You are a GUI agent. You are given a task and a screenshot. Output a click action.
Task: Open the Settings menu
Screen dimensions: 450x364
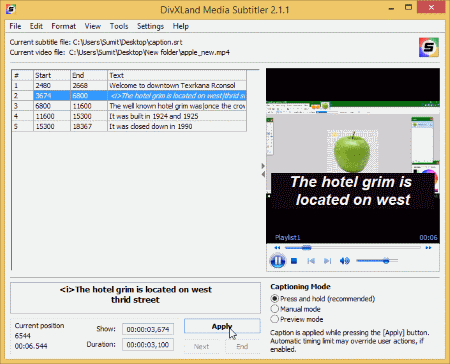(150, 26)
